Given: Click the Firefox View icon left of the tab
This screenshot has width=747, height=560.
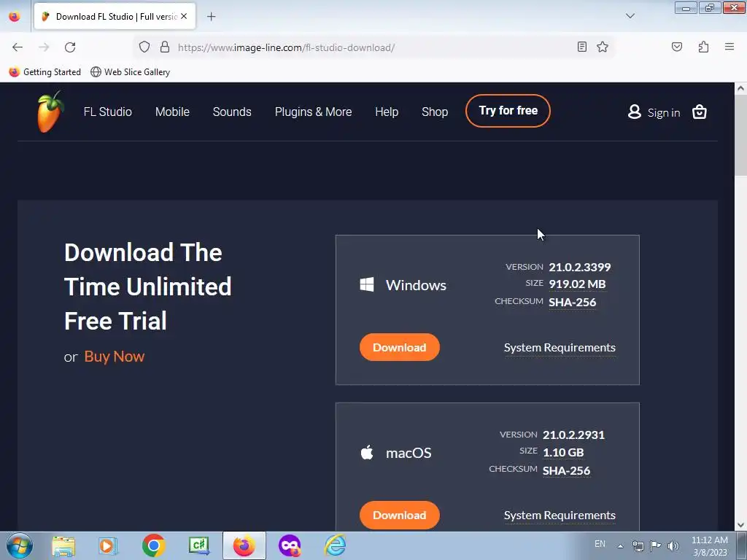Looking at the screenshot, I should (x=15, y=17).
